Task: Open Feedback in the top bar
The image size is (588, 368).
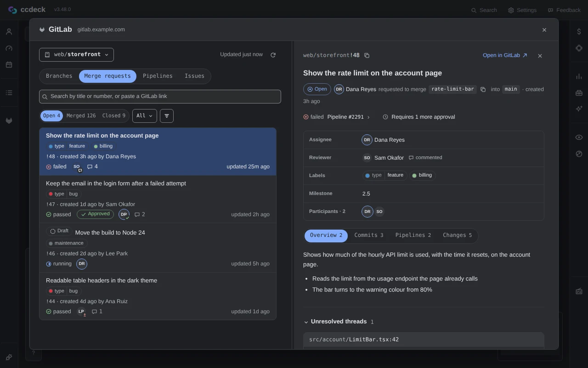Action: [564, 10]
